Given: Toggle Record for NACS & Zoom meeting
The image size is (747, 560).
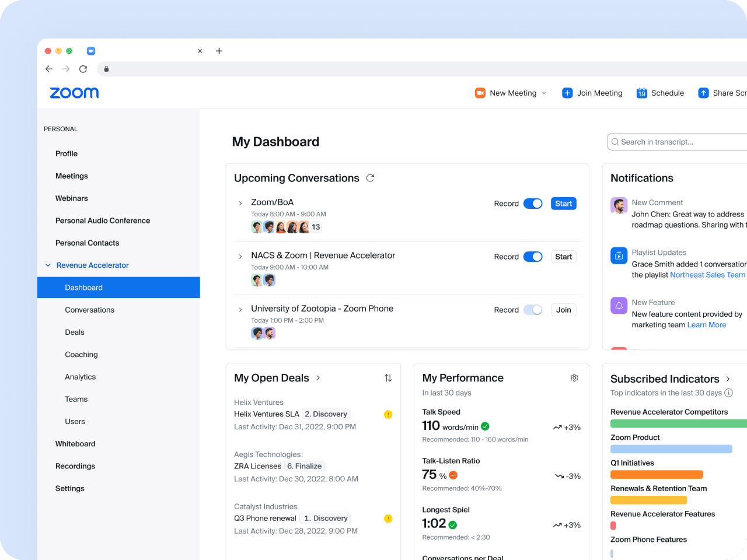Looking at the screenshot, I should point(533,257).
